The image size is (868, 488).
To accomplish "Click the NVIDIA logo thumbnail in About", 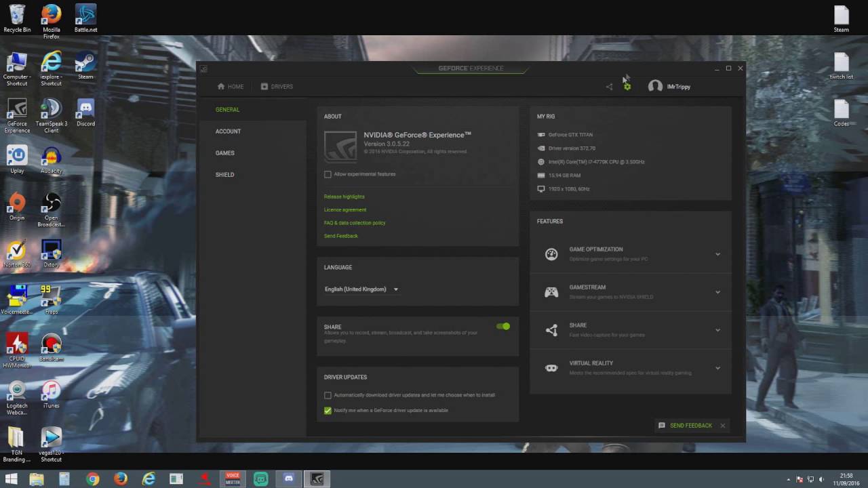I will point(340,146).
